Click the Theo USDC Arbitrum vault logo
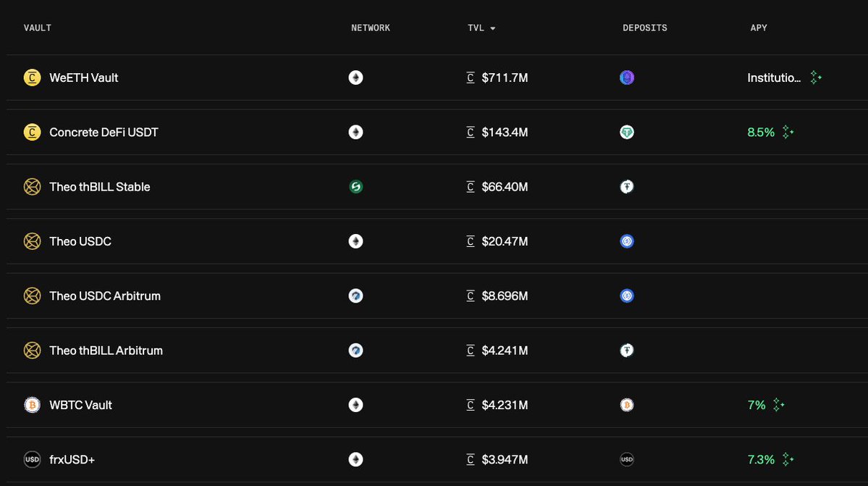Viewport: 868px width, 486px height. coord(32,296)
